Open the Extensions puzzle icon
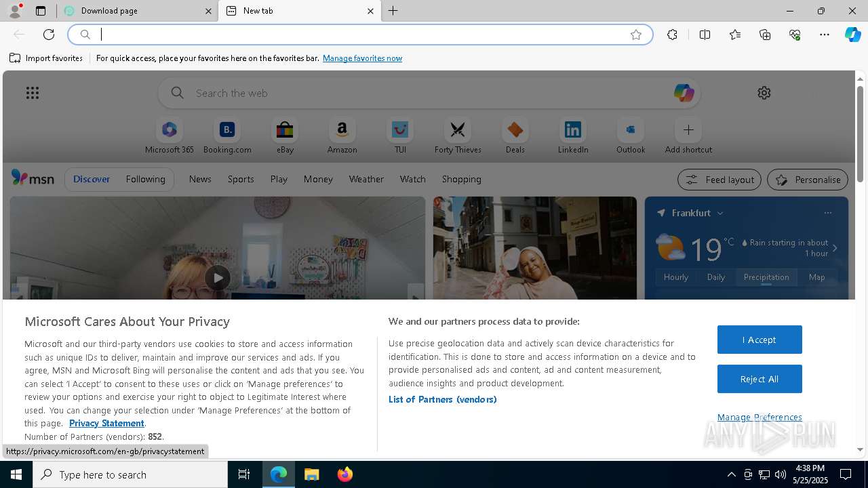The height and width of the screenshot is (488, 868). pos(672,35)
